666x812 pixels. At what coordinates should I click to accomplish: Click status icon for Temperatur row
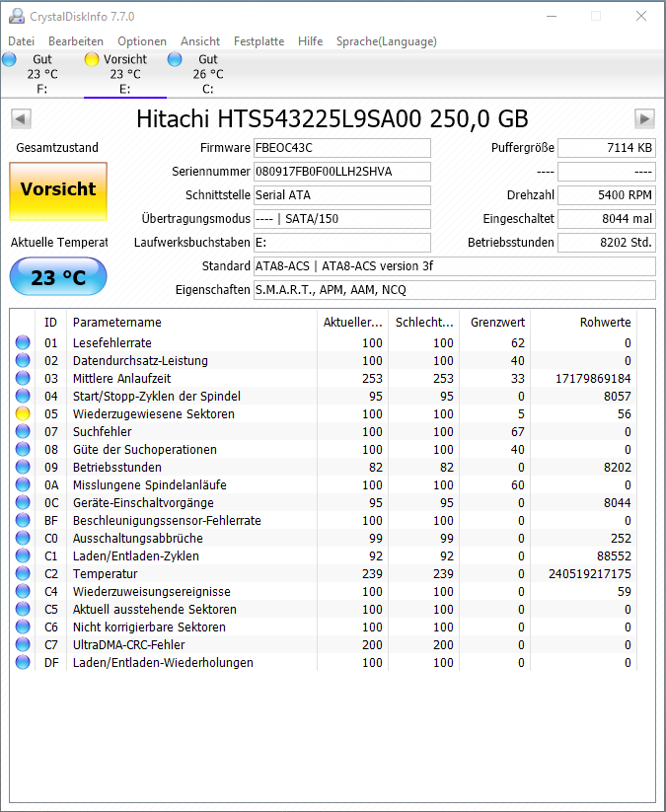(x=23, y=574)
